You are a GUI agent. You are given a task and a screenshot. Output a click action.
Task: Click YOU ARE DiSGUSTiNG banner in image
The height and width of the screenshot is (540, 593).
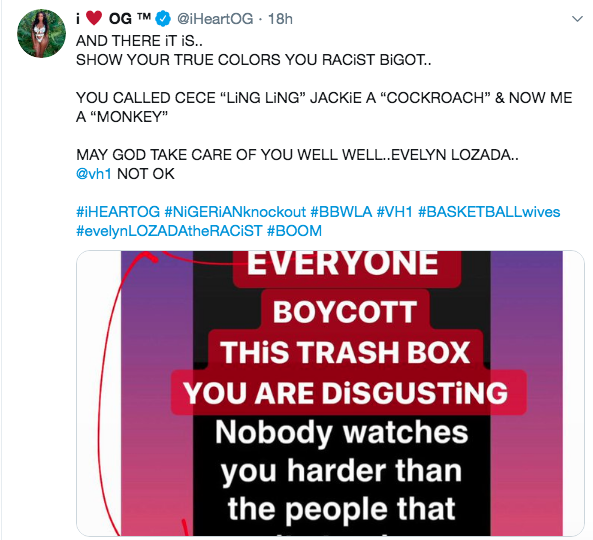coord(346,393)
